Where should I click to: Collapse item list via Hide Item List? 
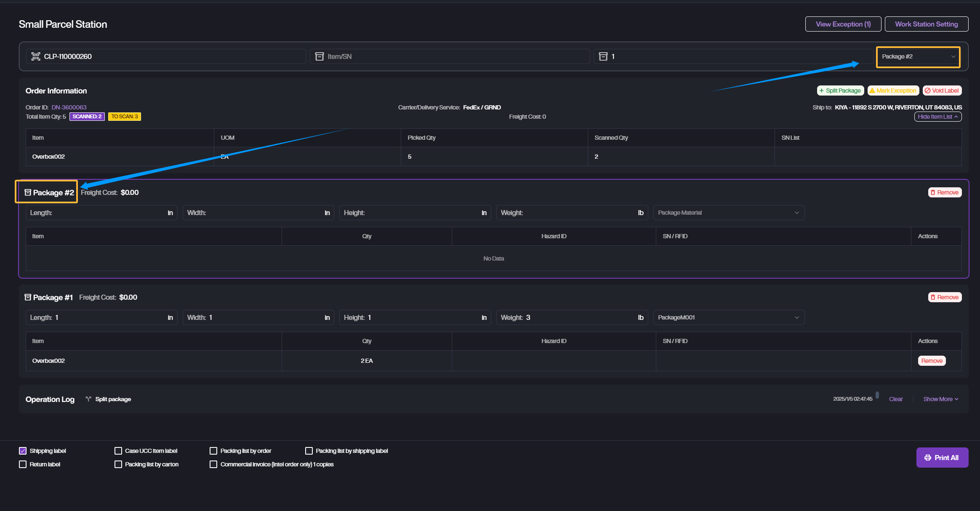[x=937, y=117]
